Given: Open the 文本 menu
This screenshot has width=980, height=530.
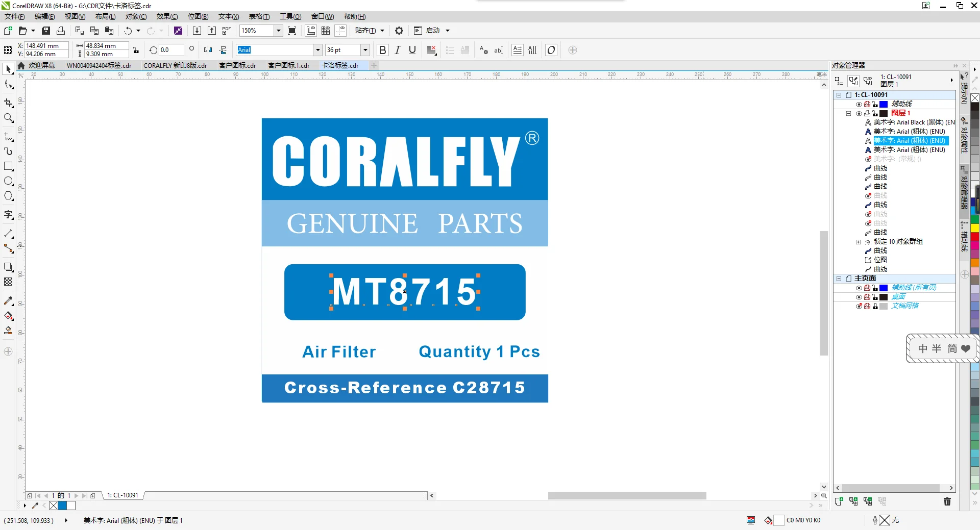Looking at the screenshot, I should coord(228,17).
